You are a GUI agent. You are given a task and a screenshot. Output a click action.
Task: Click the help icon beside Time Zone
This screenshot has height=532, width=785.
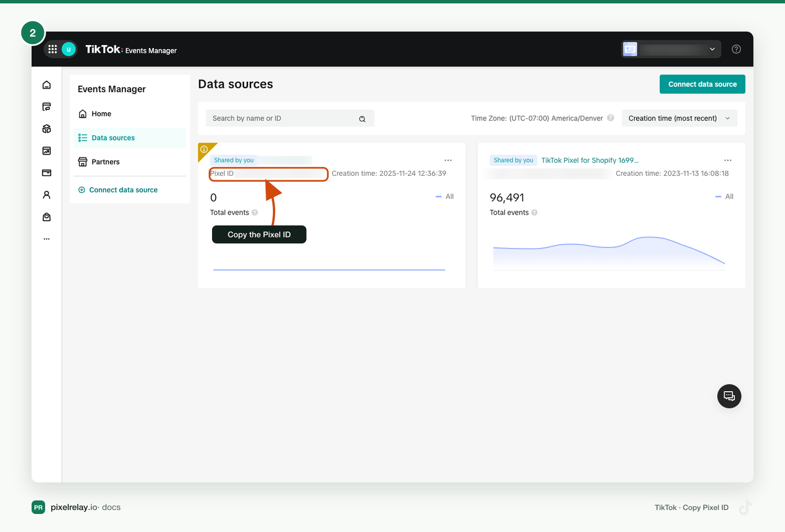[x=610, y=118]
